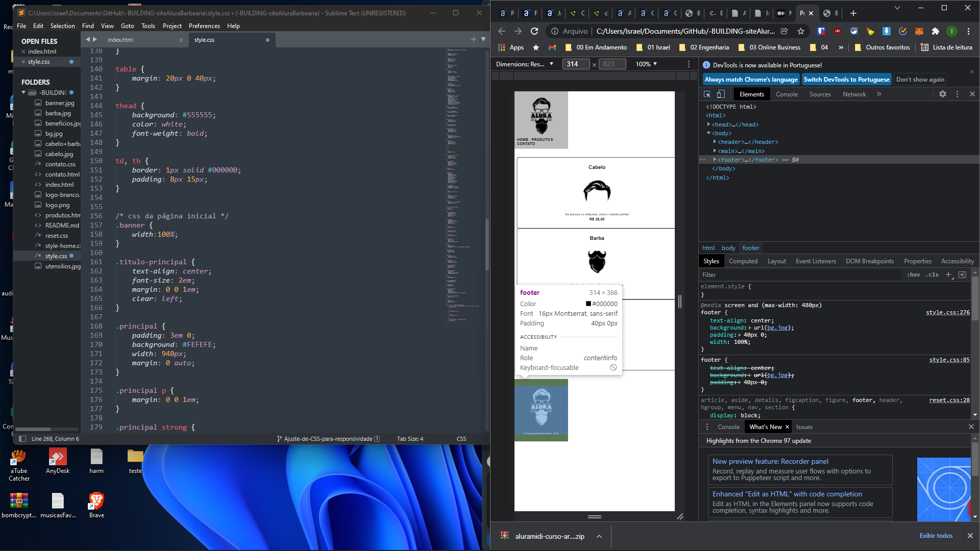Expand the header element in DOM tree
Image resolution: width=980 pixels, height=551 pixels.
click(x=715, y=142)
